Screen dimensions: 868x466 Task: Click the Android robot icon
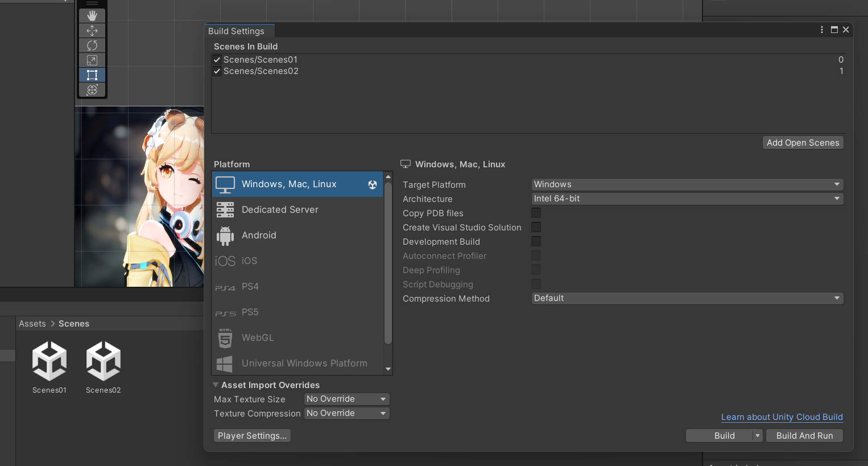point(225,236)
